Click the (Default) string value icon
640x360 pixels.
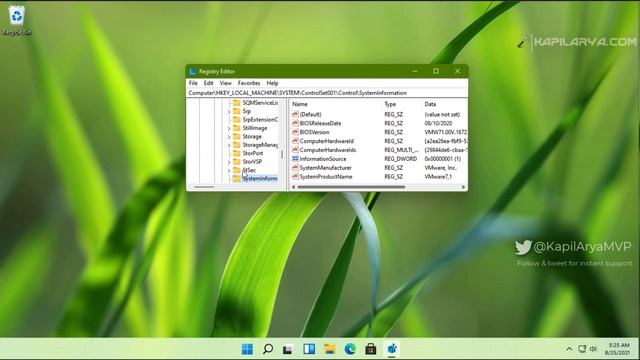295,114
